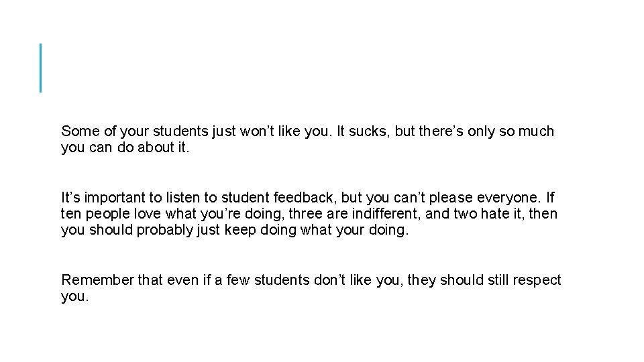
Task: Click the empty title area beside the blue bar
Action: (302, 67)
